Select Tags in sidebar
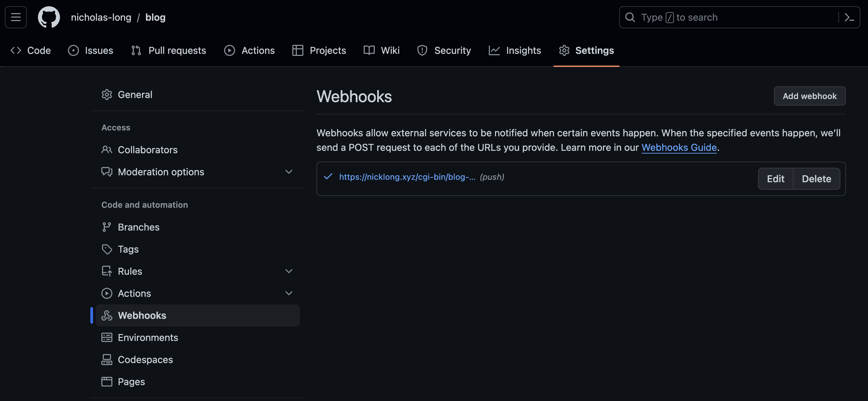The width and height of the screenshot is (868, 401). (x=198, y=249)
